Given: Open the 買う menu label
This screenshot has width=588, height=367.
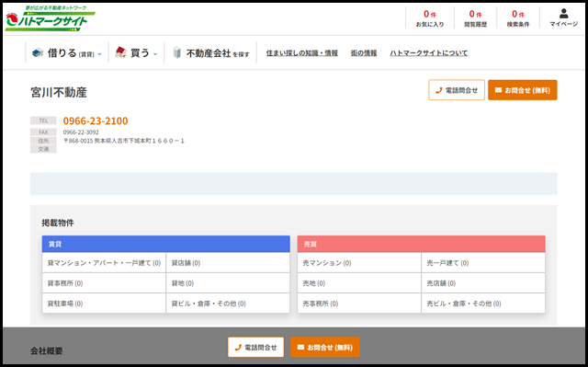Looking at the screenshot, I should point(140,53).
